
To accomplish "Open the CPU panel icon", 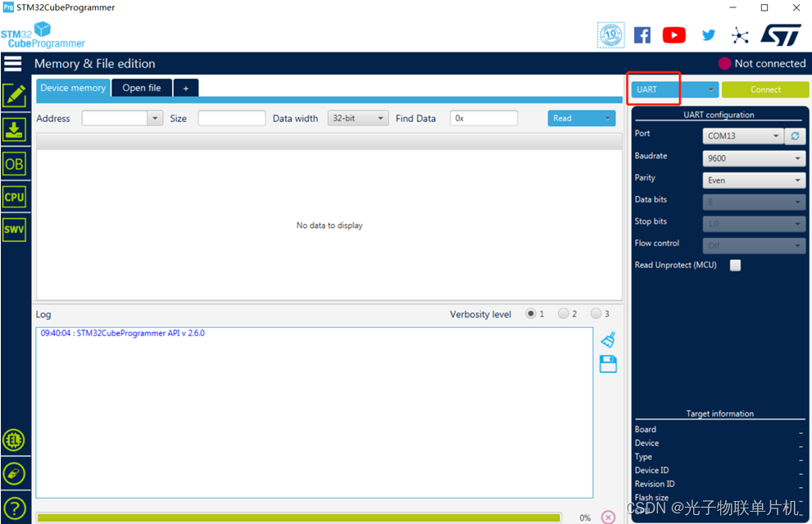I will [x=14, y=197].
